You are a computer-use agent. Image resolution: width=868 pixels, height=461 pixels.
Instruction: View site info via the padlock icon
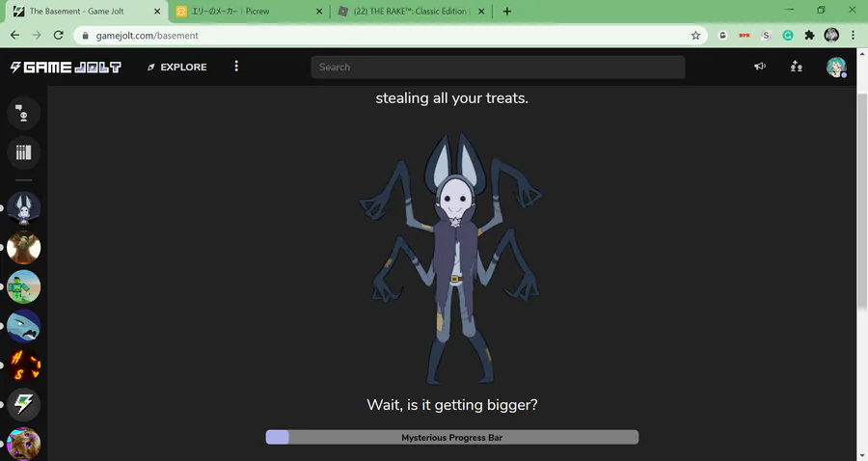[85, 36]
